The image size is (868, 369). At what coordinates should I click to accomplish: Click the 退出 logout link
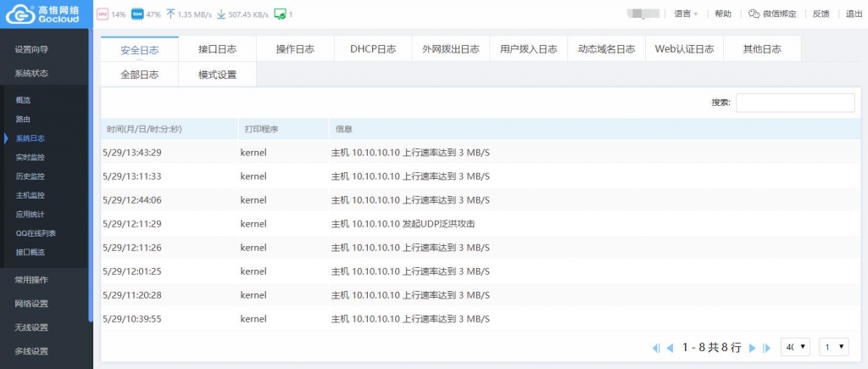pyautogui.click(x=854, y=14)
